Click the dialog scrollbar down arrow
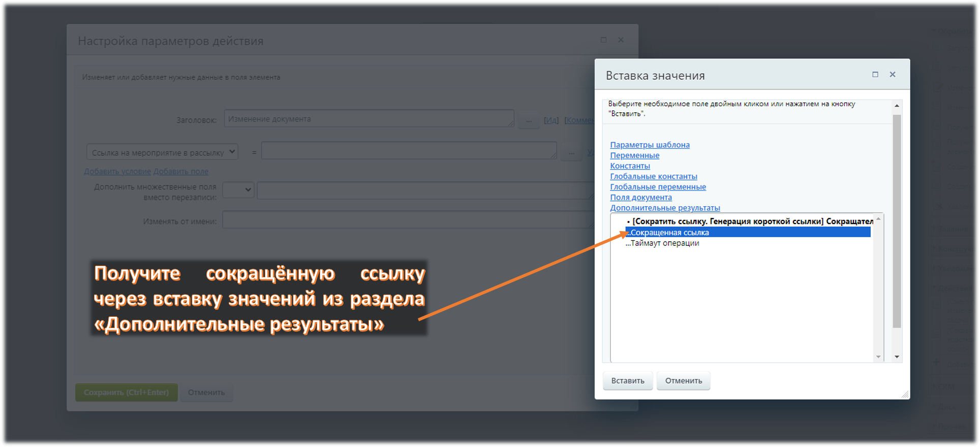 click(897, 357)
